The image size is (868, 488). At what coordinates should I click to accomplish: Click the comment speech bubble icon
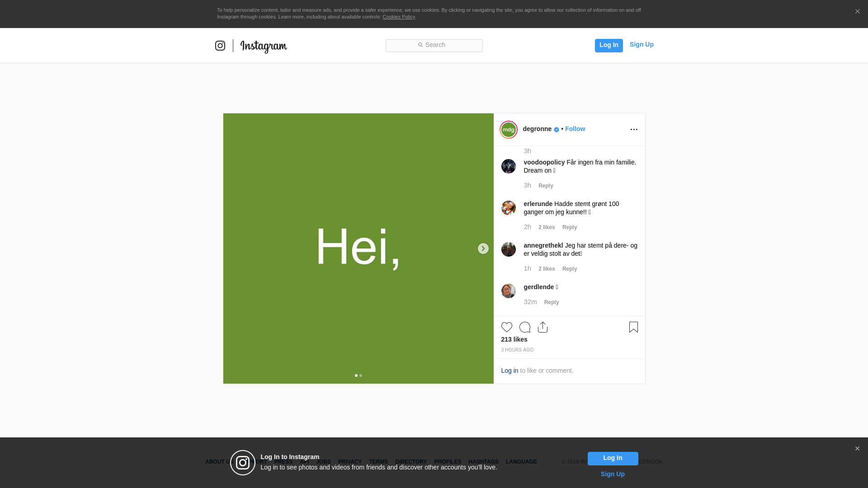pos(525,327)
